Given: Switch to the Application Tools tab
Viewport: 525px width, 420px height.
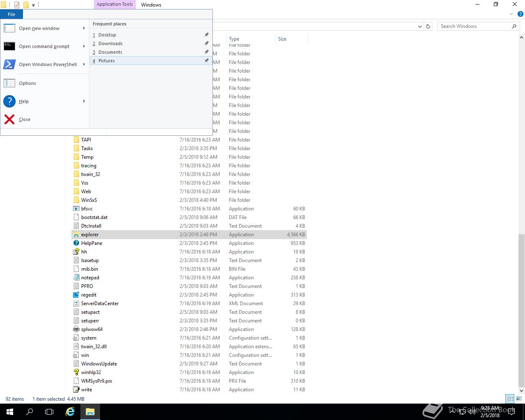Looking at the screenshot, I should [115, 4].
